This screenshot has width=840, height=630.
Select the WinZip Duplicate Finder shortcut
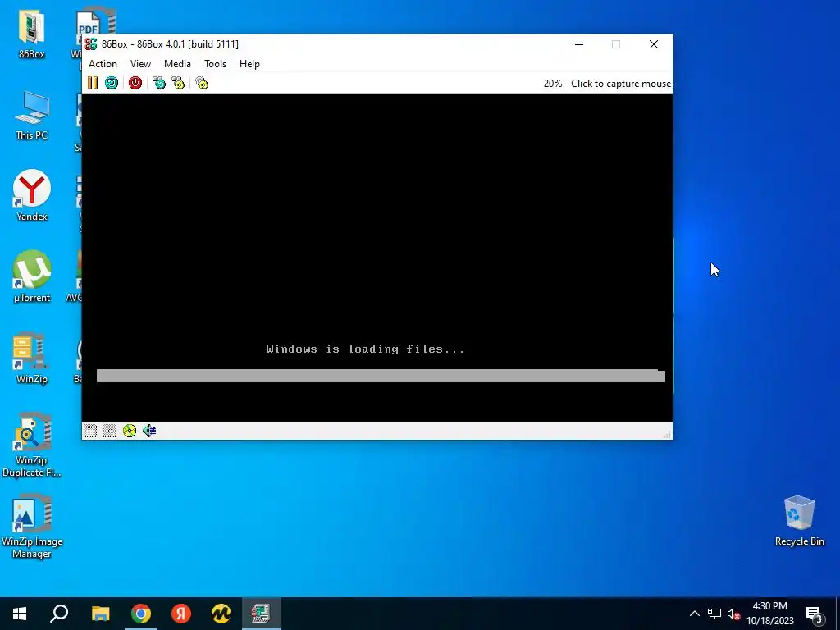click(x=32, y=445)
